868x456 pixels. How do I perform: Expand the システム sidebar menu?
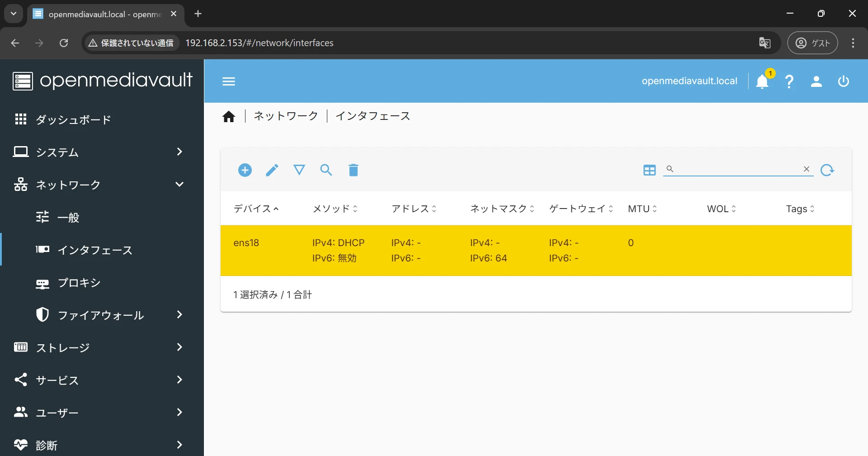click(102, 152)
